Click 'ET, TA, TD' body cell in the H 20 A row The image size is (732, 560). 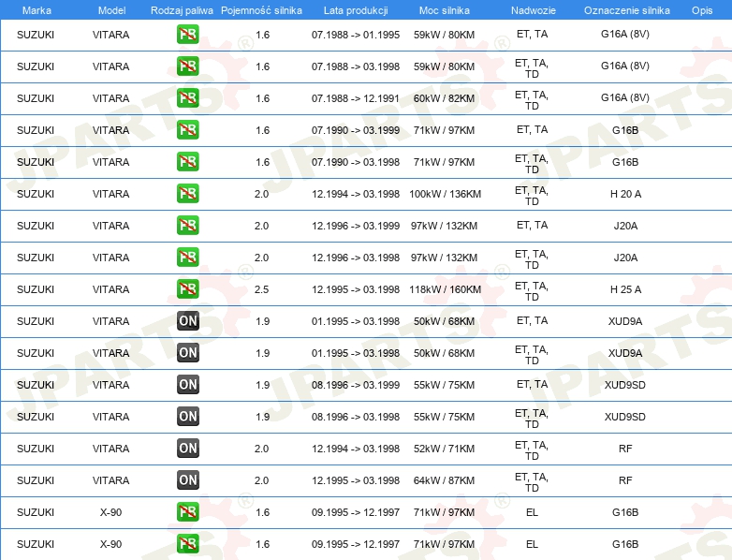tap(532, 196)
